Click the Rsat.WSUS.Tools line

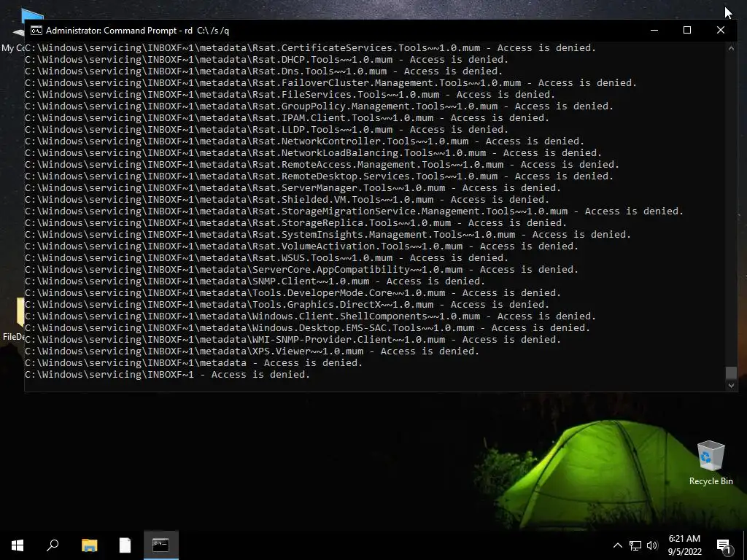coord(267,257)
